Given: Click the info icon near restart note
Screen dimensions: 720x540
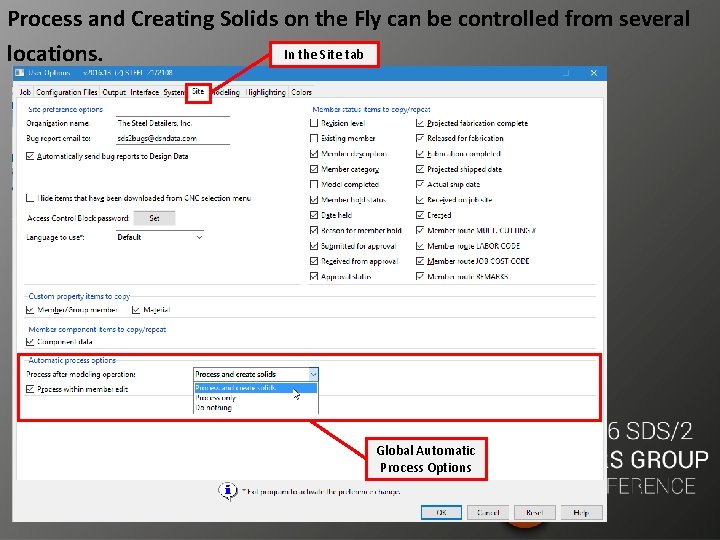Looking at the screenshot, I should click(228, 491).
